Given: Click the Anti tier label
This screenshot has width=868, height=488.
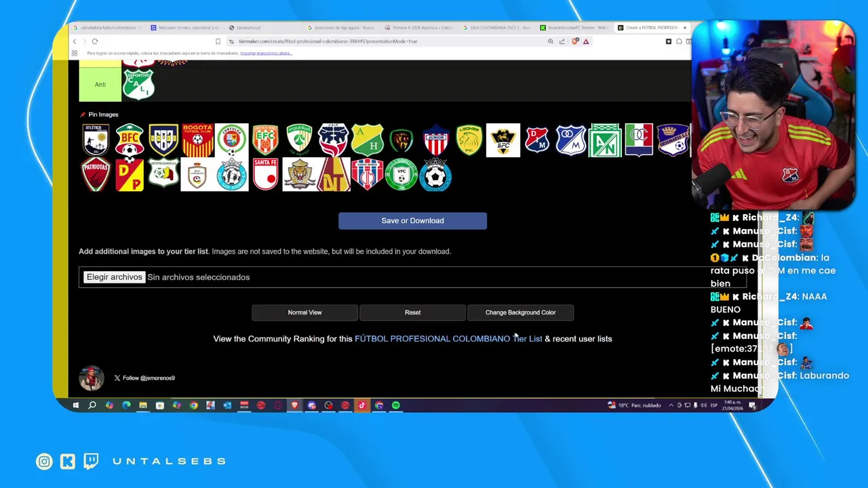Looking at the screenshot, I should 100,84.
